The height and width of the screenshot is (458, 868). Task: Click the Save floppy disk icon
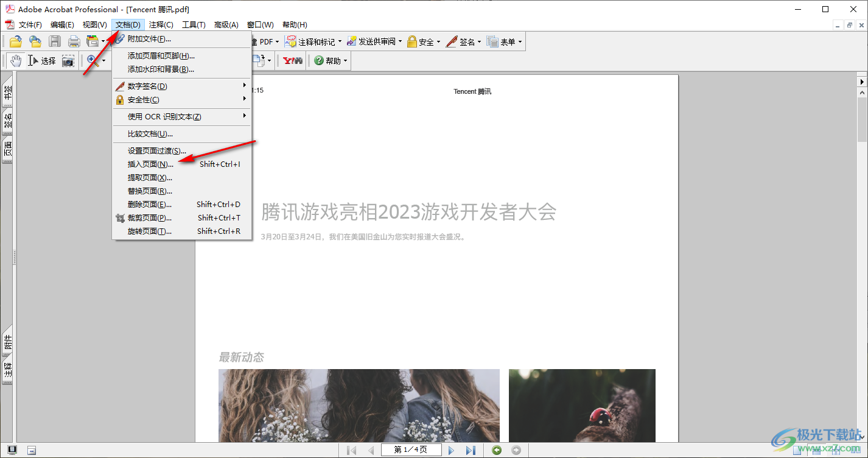(x=55, y=41)
